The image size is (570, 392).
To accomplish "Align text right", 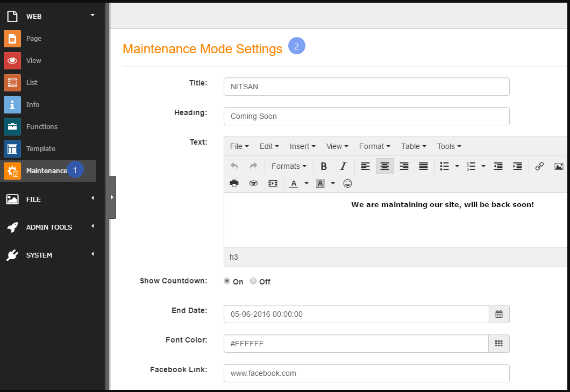I will (404, 166).
